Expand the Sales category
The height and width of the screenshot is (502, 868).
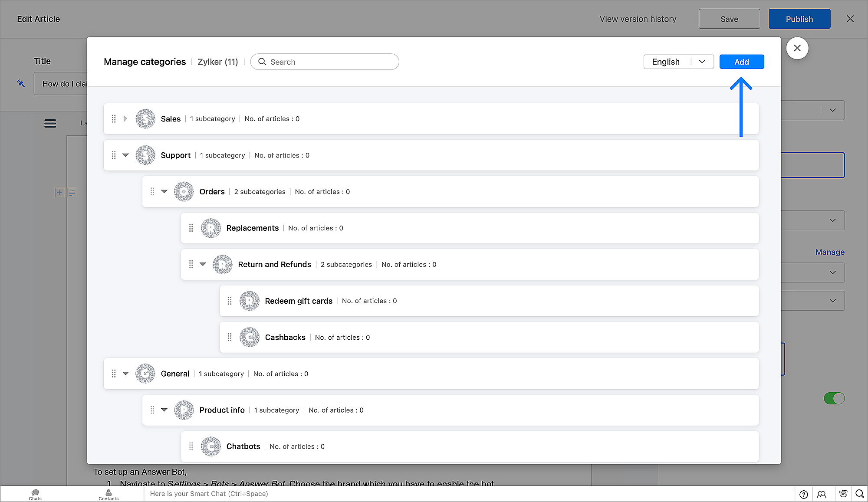pos(125,118)
